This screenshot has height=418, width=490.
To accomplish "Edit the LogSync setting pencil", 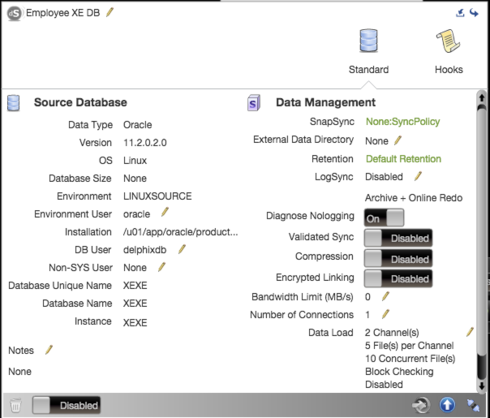I will click(418, 176).
